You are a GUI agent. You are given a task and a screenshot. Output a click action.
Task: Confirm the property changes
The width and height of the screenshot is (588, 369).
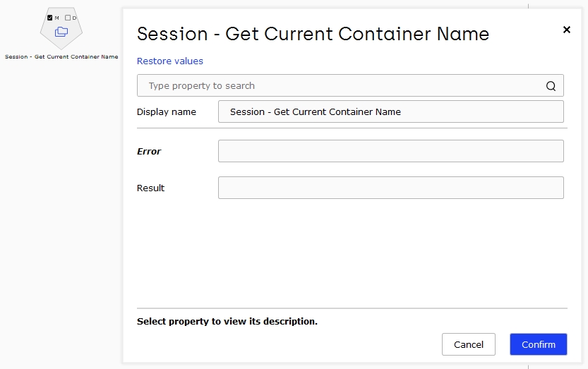[x=538, y=344]
